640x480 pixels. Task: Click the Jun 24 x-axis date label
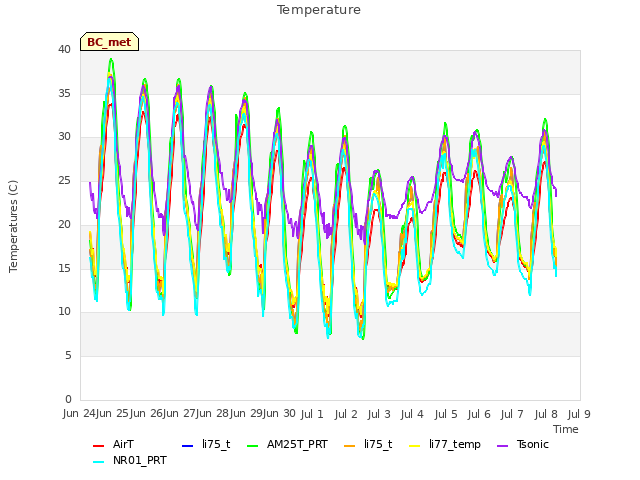coord(79,414)
